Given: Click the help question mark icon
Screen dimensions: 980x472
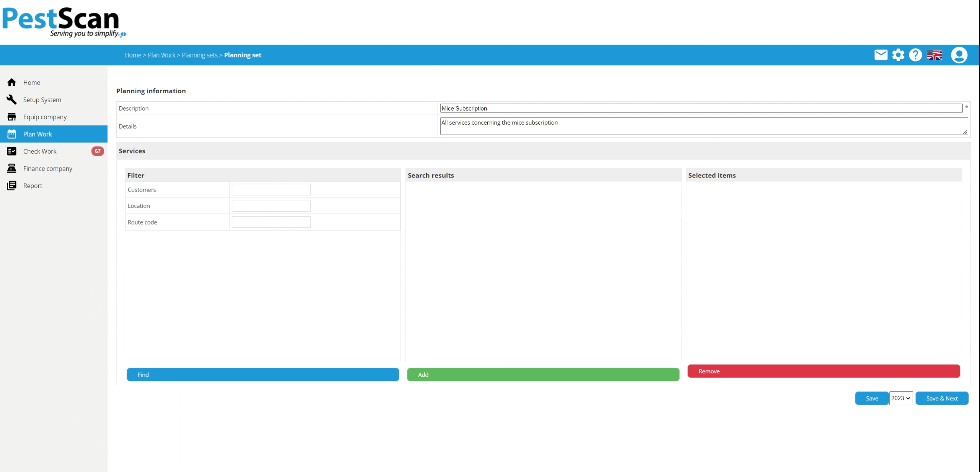Looking at the screenshot, I should [x=915, y=55].
